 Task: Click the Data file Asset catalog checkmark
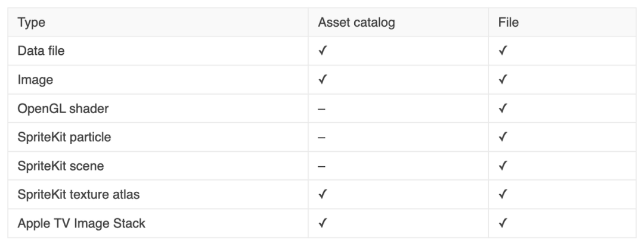tap(322, 51)
